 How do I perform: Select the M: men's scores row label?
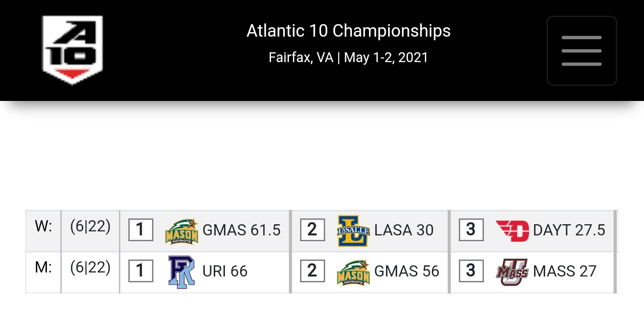(x=43, y=268)
